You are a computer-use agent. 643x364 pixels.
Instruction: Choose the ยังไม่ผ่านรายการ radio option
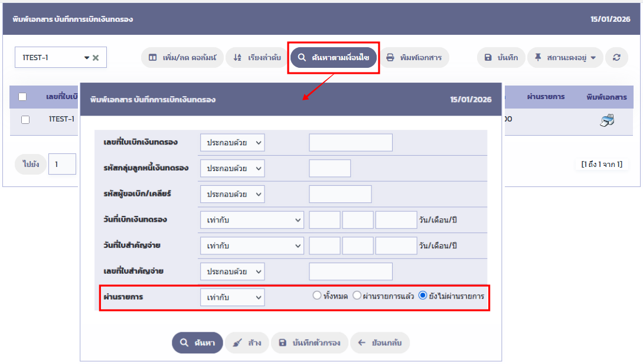tap(423, 296)
